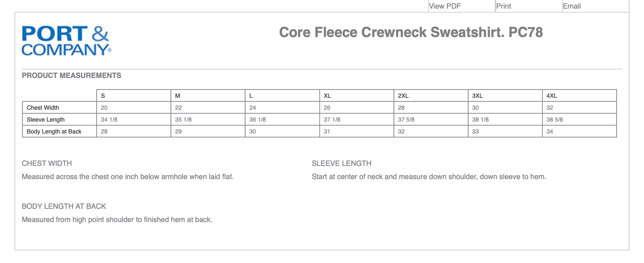The height and width of the screenshot is (263, 644).
Task: Click the 36 1/8 sleeve length cell
Action: pos(257,120)
